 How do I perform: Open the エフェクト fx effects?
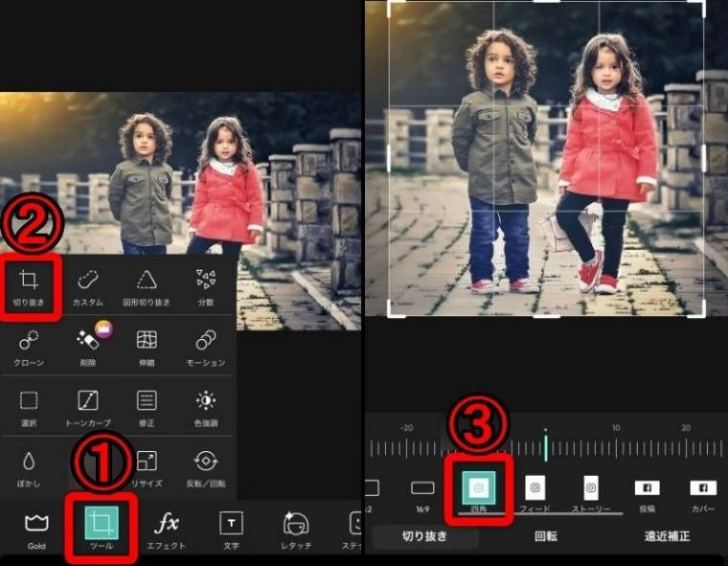click(x=167, y=531)
